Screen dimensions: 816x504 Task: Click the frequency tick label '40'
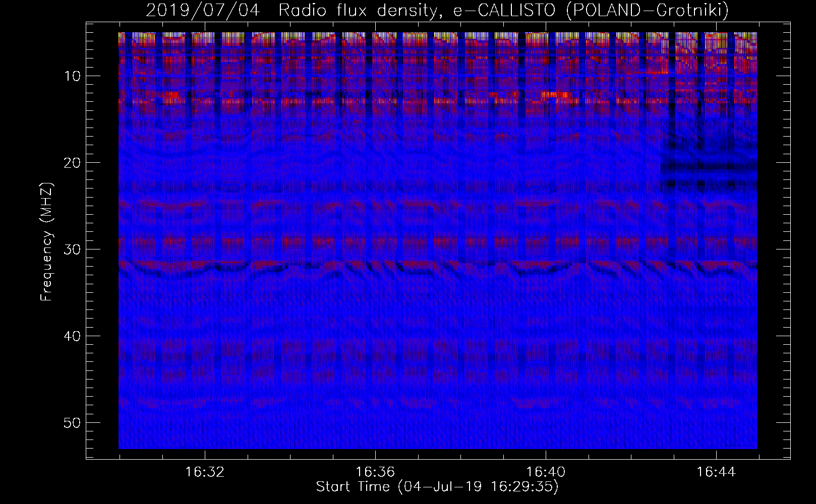coord(72,336)
